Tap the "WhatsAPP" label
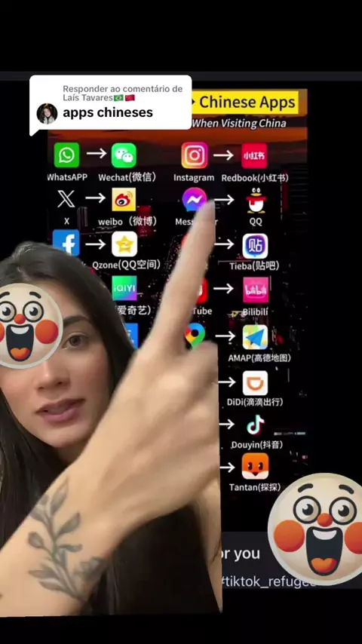The image size is (362, 644). [x=67, y=177]
